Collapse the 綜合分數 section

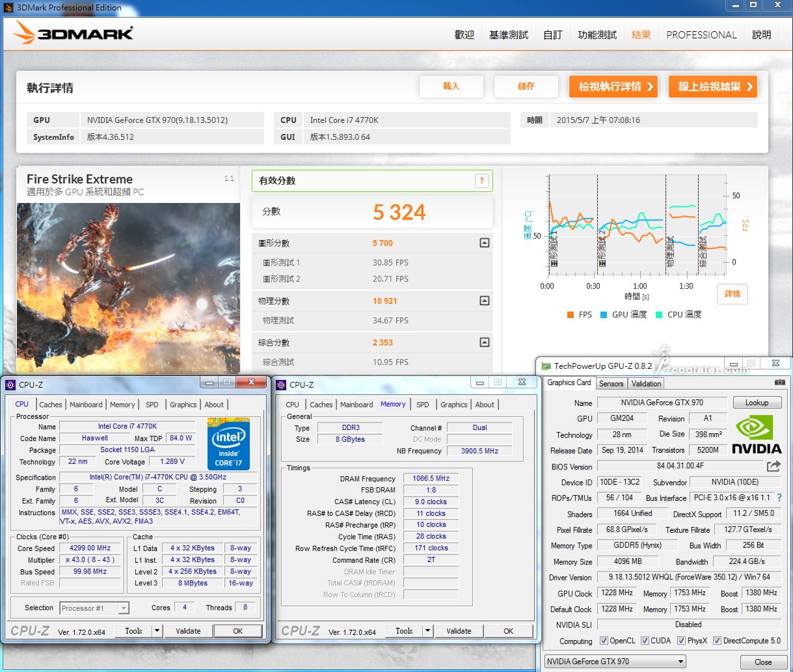click(484, 342)
